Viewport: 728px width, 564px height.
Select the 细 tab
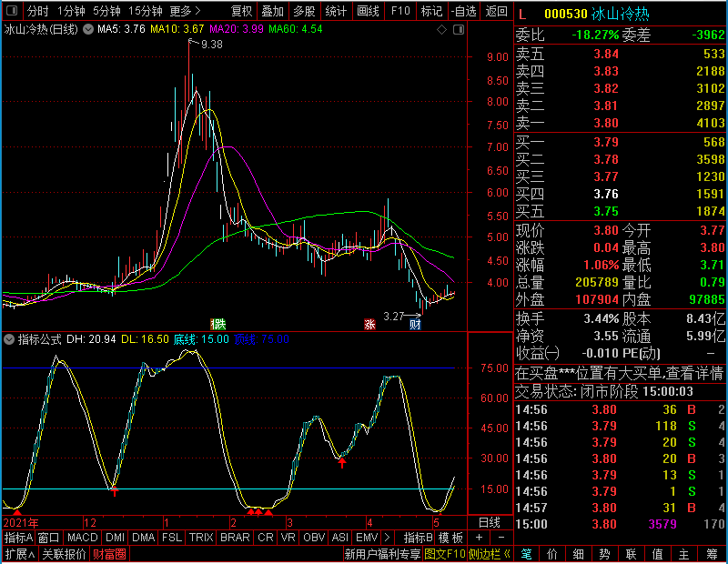pos(579,554)
